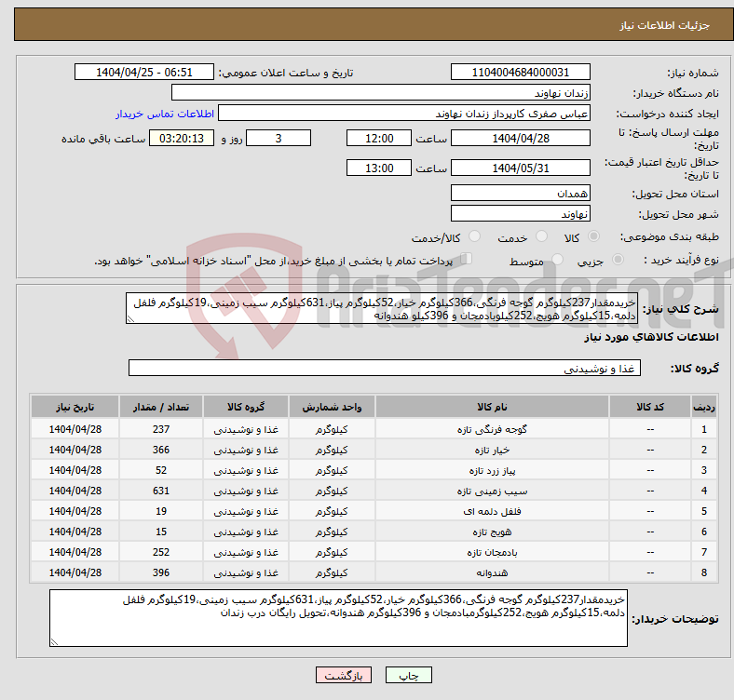Click quantity cell 396
Image resolution: width=734 pixels, height=700 pixels.
point(161,572)
